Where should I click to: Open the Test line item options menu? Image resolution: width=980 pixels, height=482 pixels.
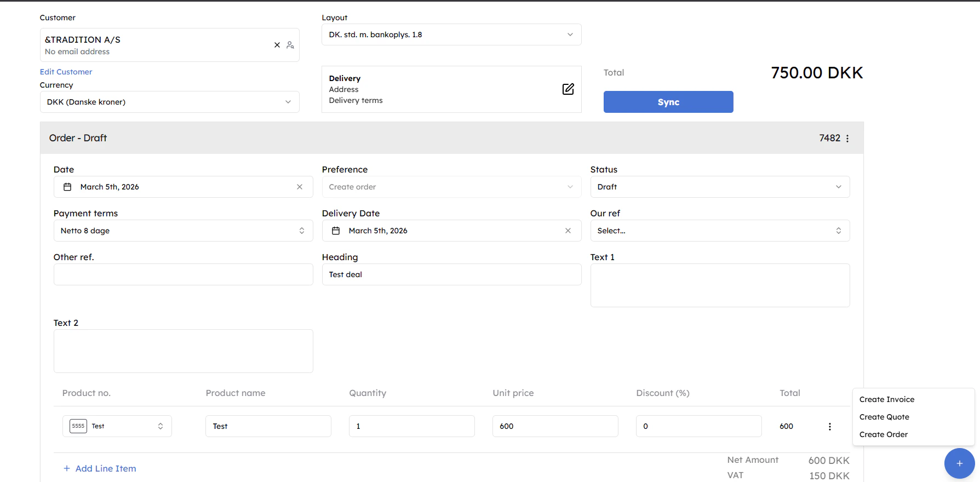830,427
